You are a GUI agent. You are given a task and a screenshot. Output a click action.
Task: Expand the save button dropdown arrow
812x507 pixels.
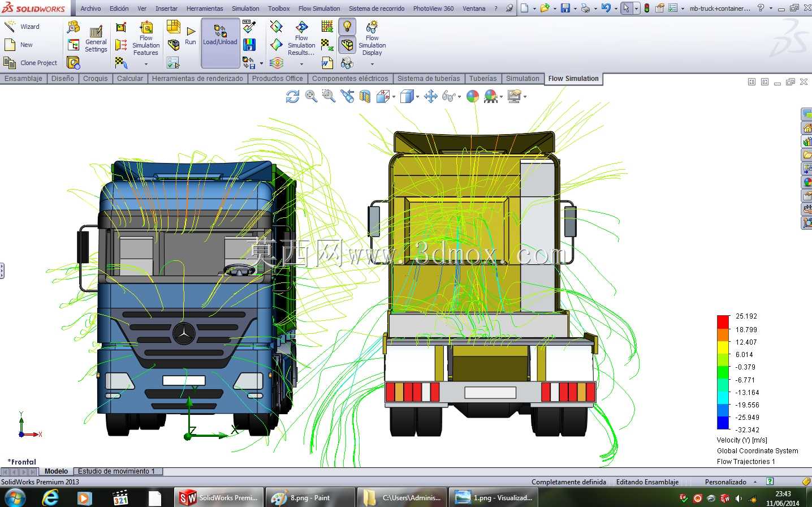point(575,8)
